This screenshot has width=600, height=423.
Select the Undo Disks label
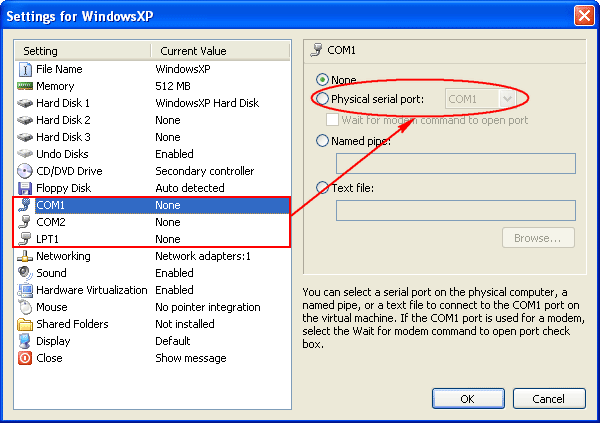[62, 154]
